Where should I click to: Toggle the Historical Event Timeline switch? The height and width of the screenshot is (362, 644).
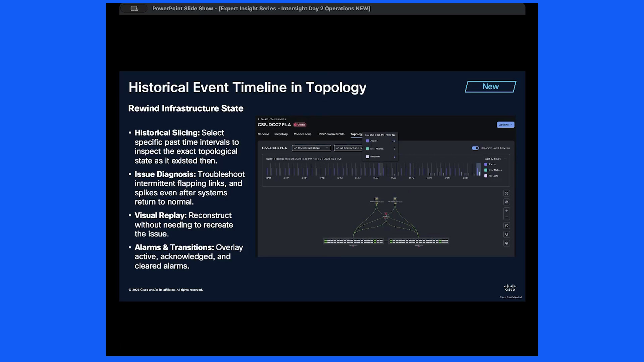475,148
